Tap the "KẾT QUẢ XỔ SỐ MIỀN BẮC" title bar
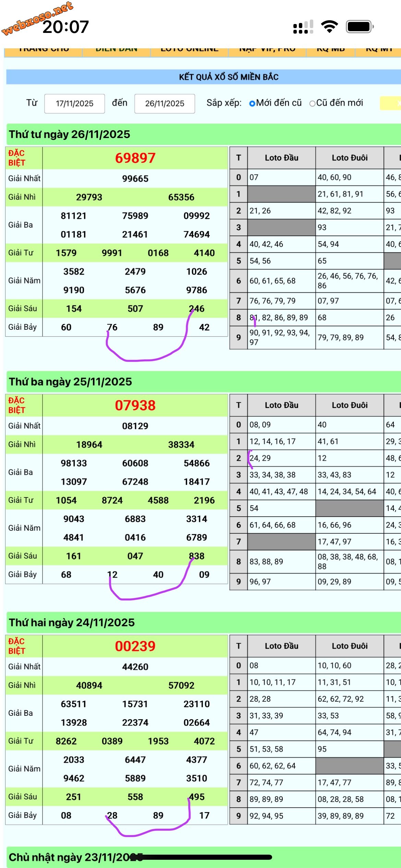This screenshot has height=868, width=401. point(229,77)
